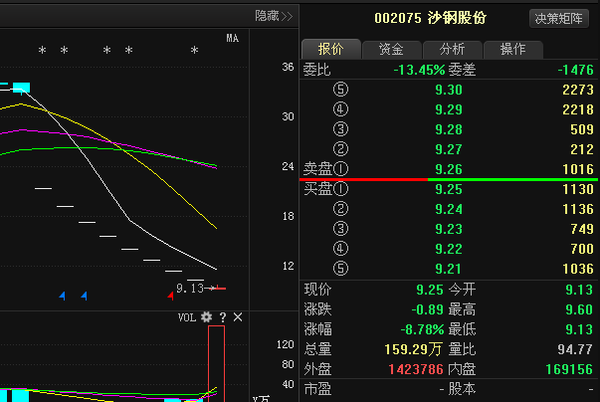Switch to the 报价 tab

click(331, 49)
